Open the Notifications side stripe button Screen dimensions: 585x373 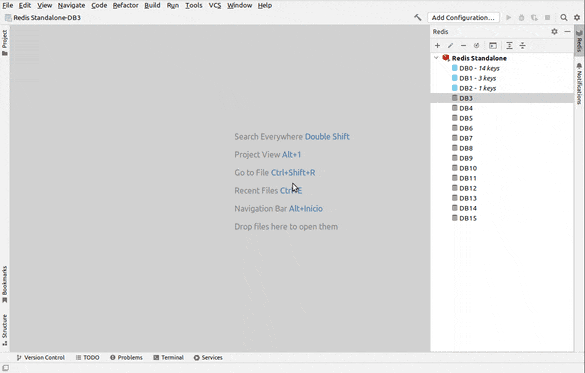579,84
